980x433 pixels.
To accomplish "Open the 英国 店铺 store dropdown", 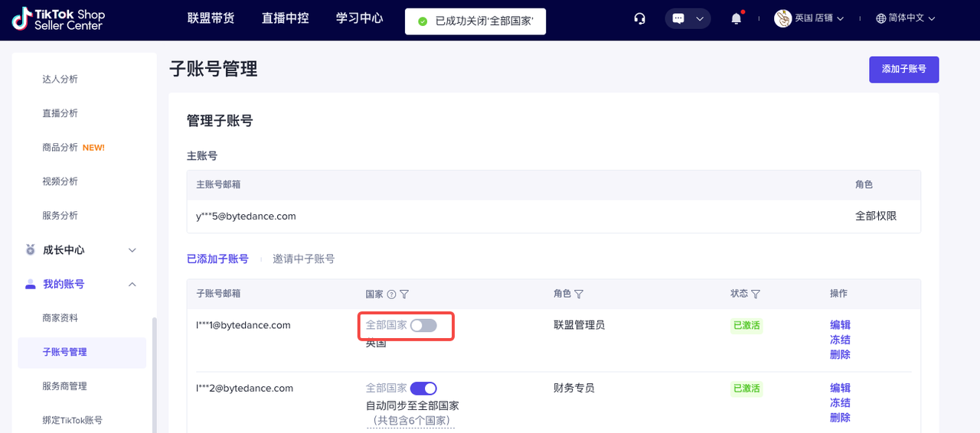I will (809, 18).
